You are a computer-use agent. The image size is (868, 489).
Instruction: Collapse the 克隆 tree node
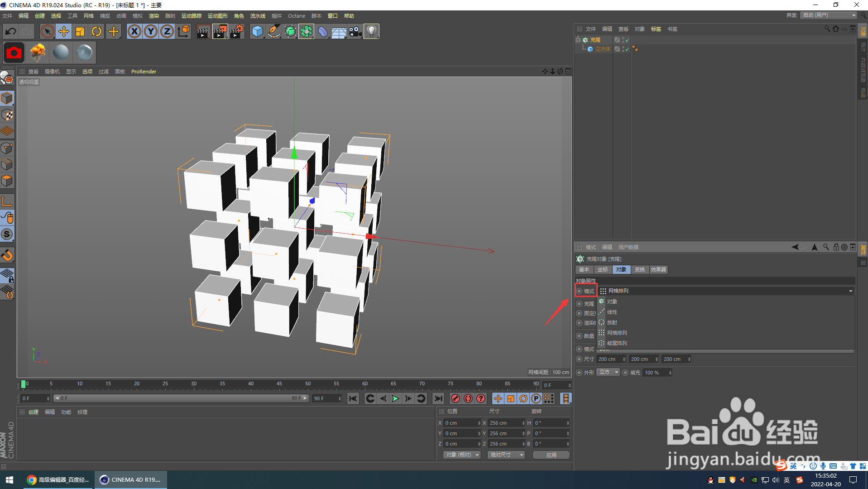pyautogui.click(x=578, y=40)
